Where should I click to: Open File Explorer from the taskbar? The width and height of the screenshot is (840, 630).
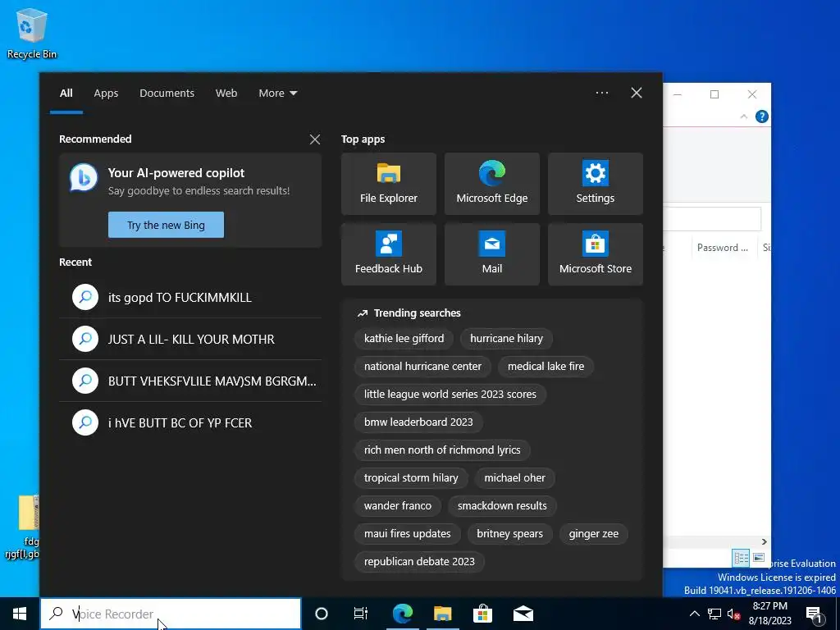tap(442, 614)
